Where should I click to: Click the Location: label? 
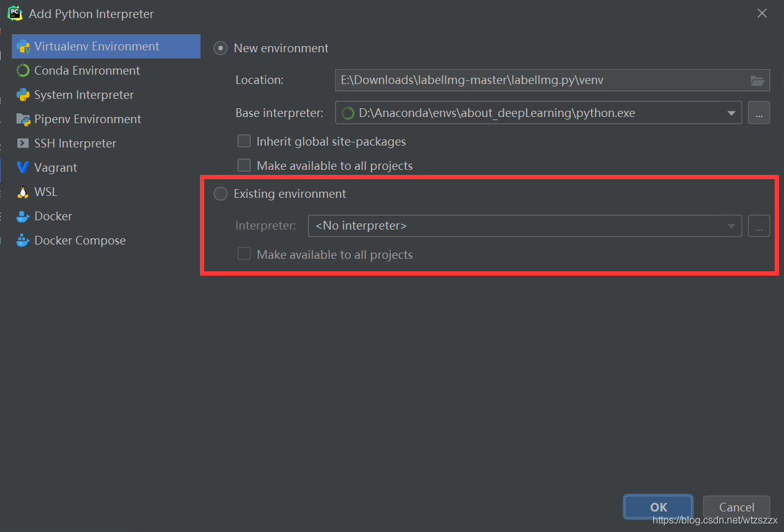tap(260, 80)
